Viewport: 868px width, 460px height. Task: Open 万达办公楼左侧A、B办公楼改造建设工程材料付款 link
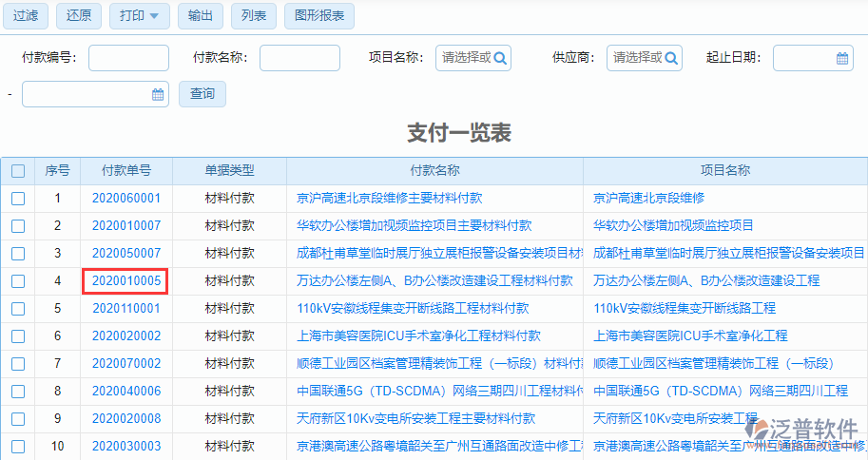click(434, 281)
